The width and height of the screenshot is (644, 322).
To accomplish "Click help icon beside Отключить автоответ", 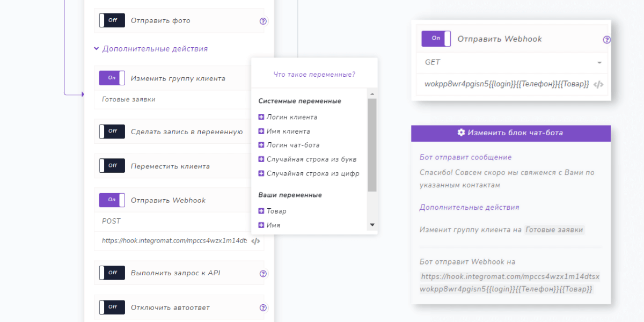I will point(263,308).
